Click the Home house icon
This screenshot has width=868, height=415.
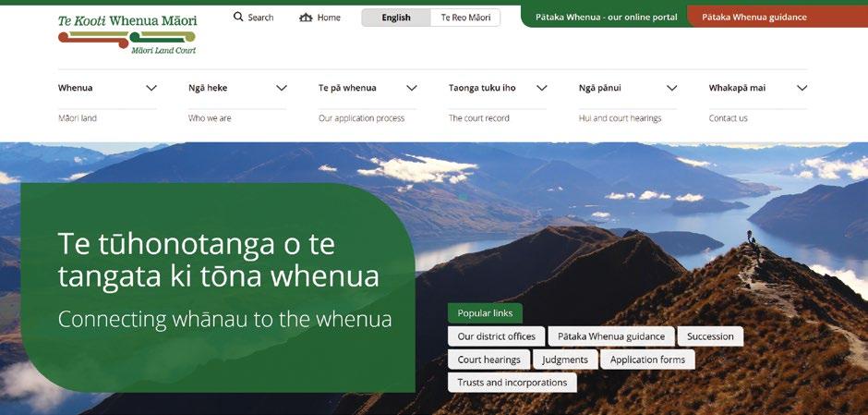pos(306,18)
